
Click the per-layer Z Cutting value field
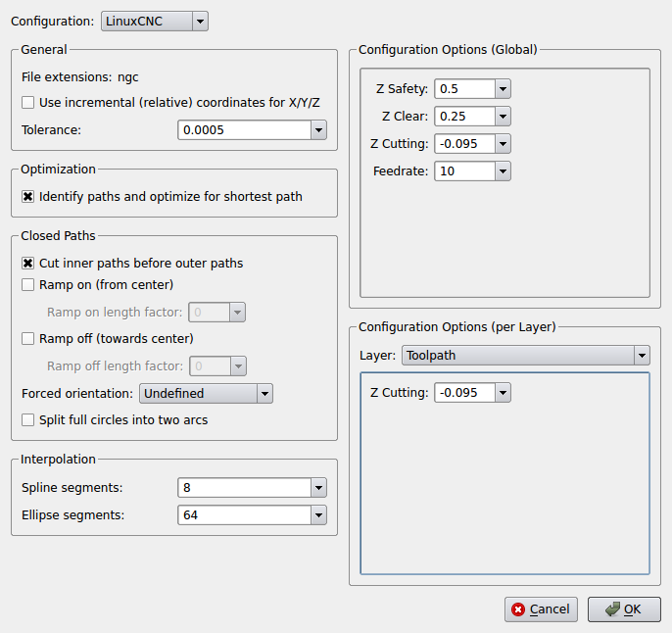pyautogui.click(x=465, y=393)
